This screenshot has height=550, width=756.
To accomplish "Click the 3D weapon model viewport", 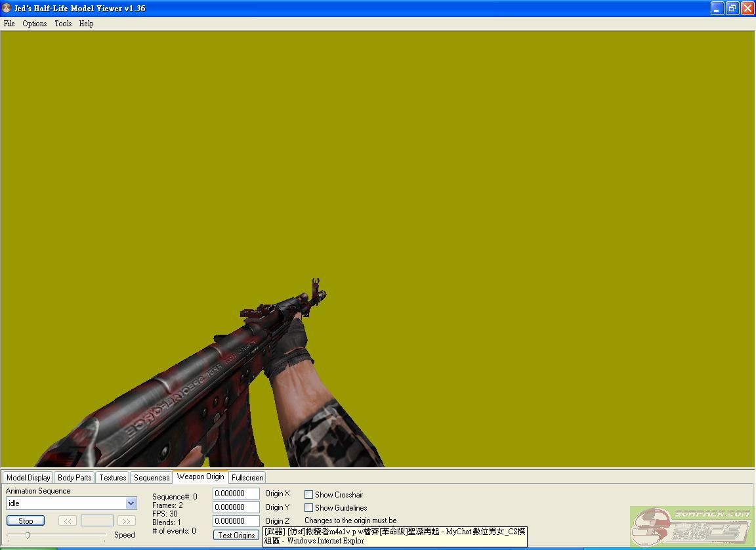I will click(377, 249).
